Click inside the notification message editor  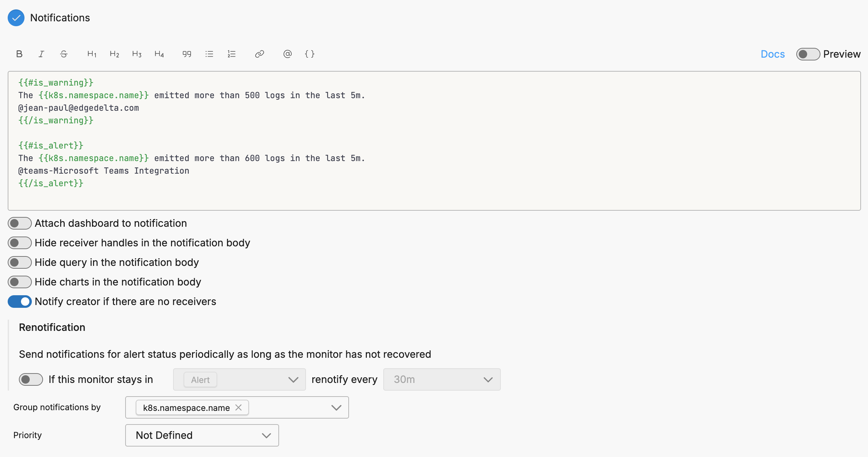[420, 140]
